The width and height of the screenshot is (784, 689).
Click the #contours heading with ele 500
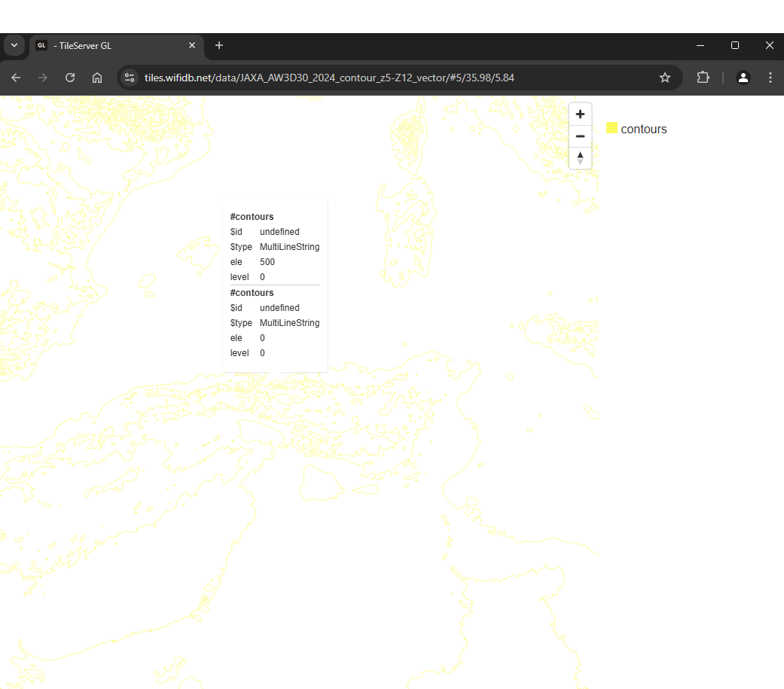pos(252,217)
